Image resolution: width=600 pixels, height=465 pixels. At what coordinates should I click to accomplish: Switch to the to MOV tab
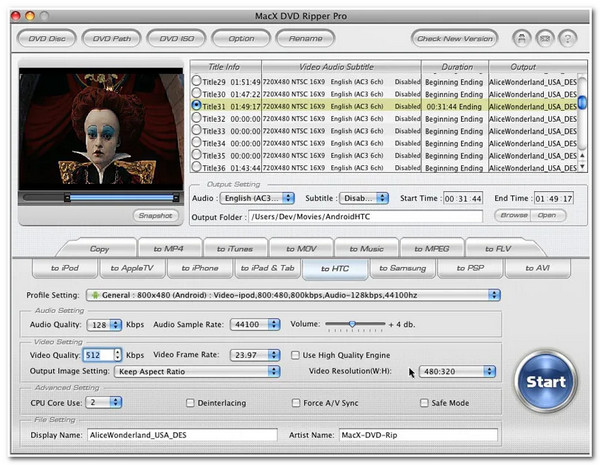[x=301, y=249]
